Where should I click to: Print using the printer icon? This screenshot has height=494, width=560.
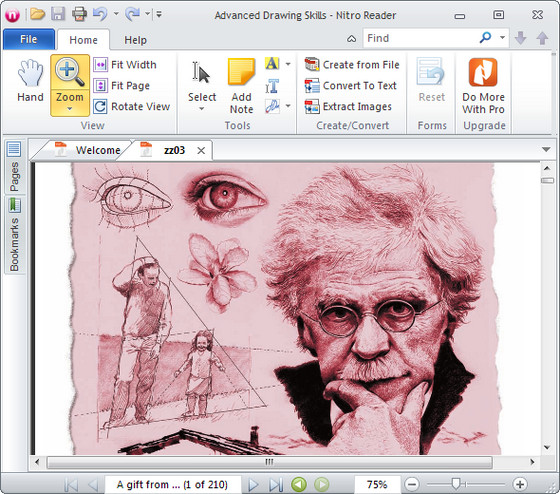(79, 14)
